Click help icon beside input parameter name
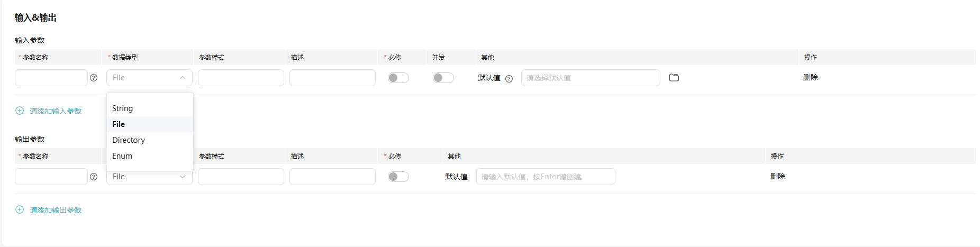980x247 pixels. pos(94,78)
